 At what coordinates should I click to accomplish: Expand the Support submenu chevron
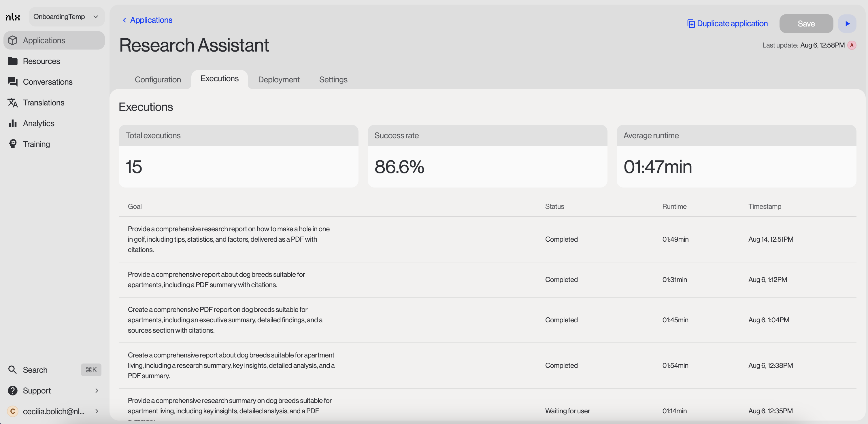97,391
